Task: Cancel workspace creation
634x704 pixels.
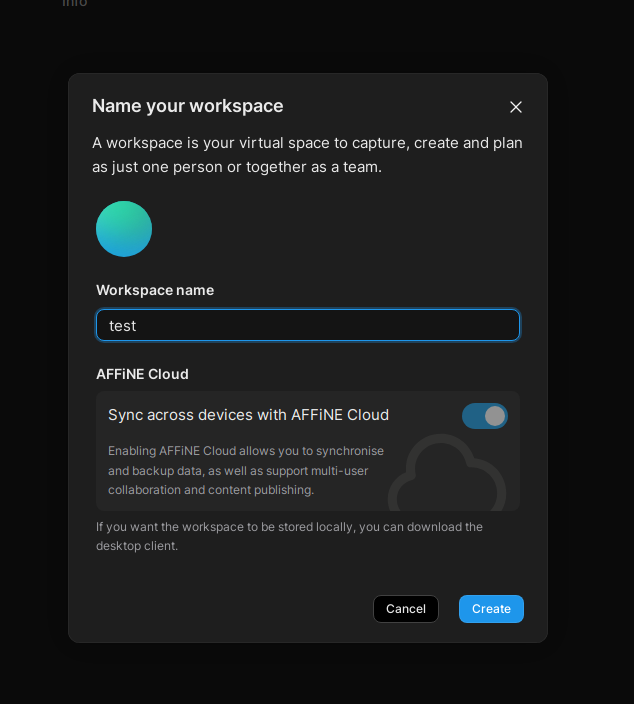Action: point(406,609)
